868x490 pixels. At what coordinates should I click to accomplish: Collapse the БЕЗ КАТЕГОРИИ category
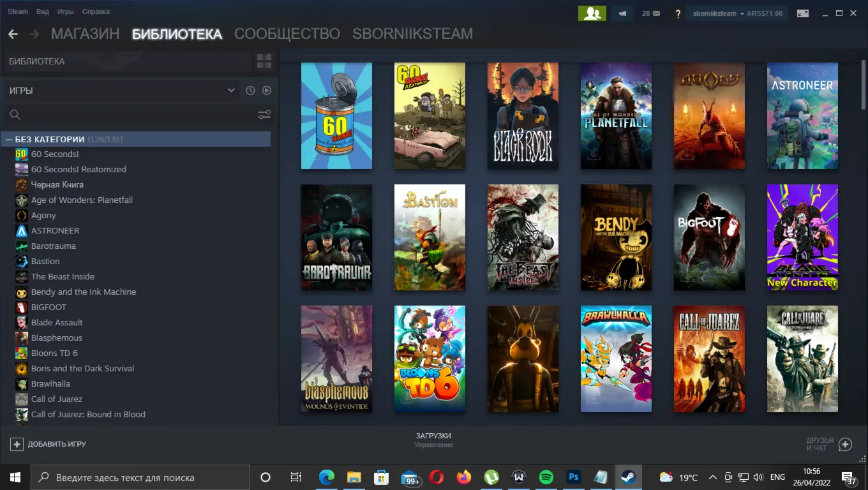click(x=9, y=139)
